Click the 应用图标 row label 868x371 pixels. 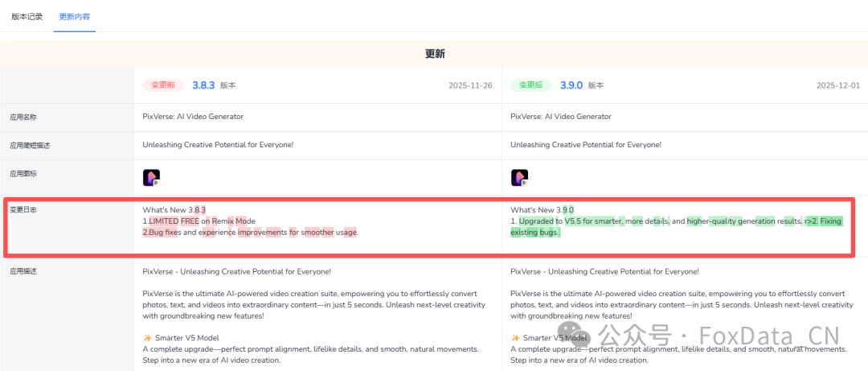click(23, 174)
